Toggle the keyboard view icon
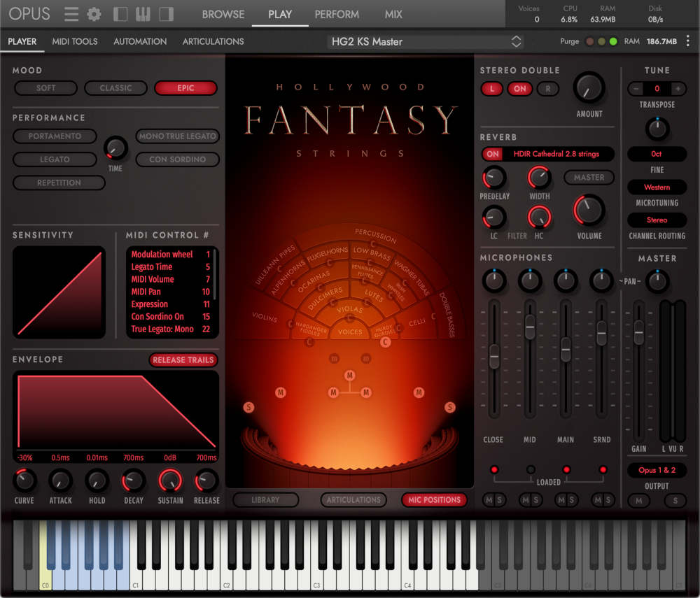Screen dimensions: 700x598 tap(143, 13)
